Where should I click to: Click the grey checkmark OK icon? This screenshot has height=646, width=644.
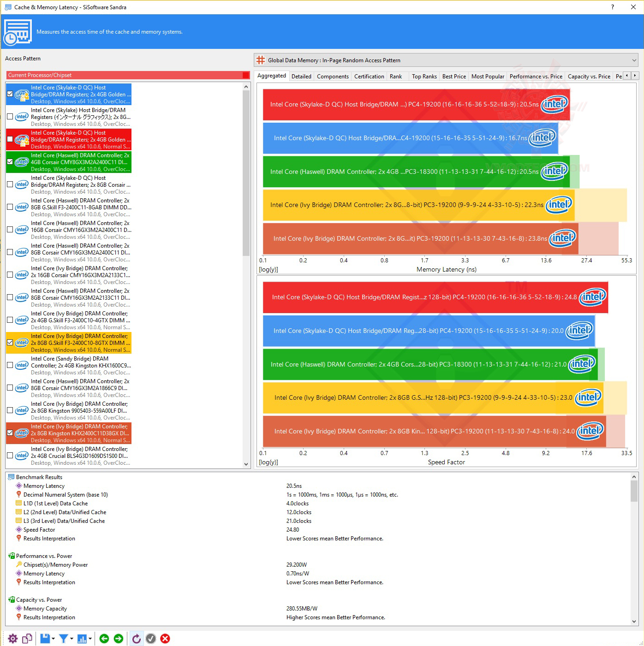click(x=151, y=638)
